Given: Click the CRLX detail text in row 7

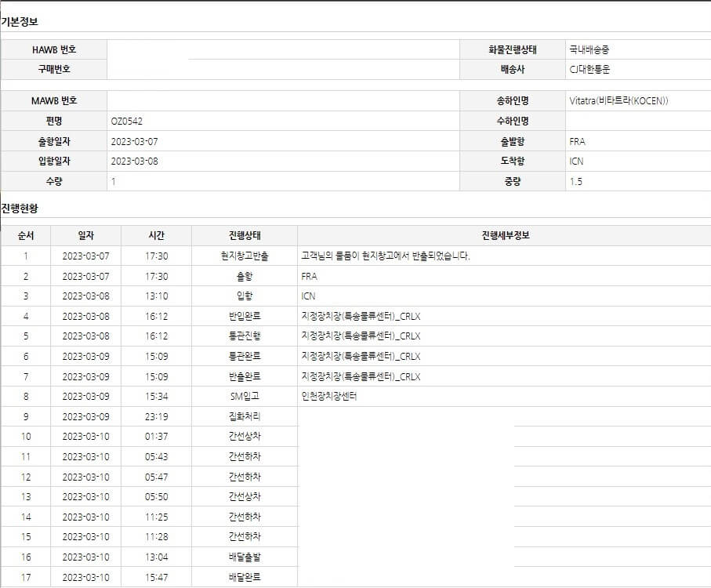Looking at the screenshot, I should click(361, 376).
